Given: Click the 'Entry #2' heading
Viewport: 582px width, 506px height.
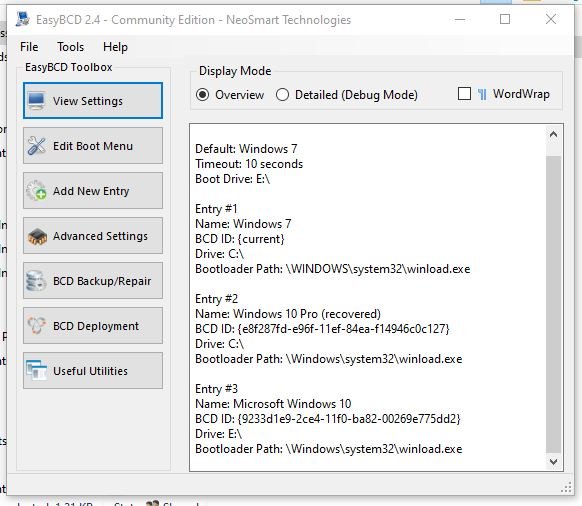Looking at the screenshot, I should (216, 299).
